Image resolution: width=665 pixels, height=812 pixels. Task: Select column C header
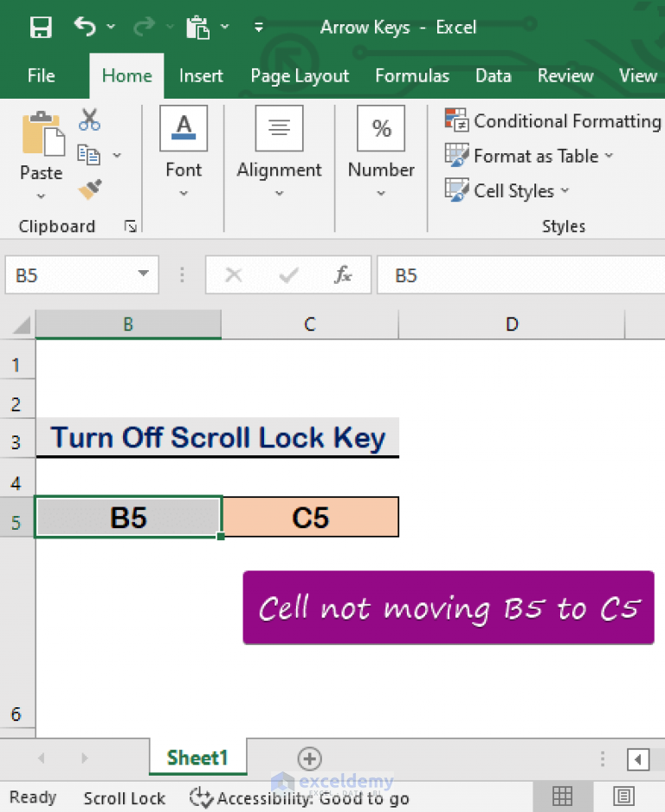pos(310,324)
